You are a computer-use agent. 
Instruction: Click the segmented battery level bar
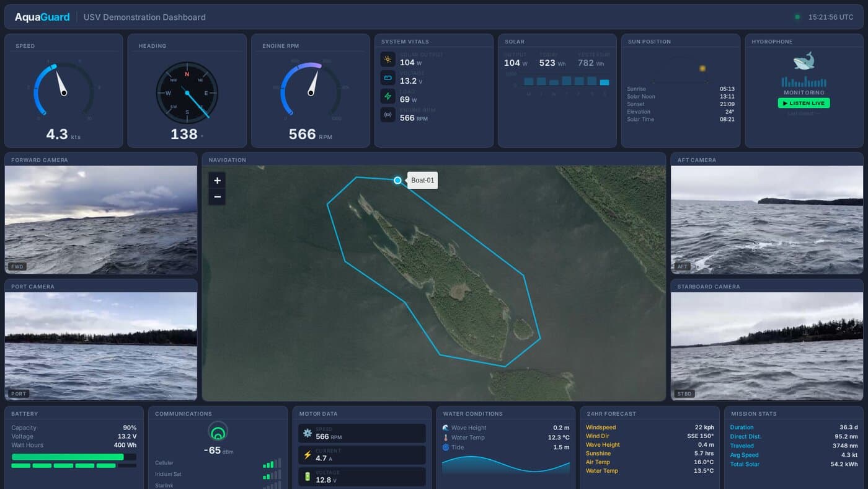(74, 465)
